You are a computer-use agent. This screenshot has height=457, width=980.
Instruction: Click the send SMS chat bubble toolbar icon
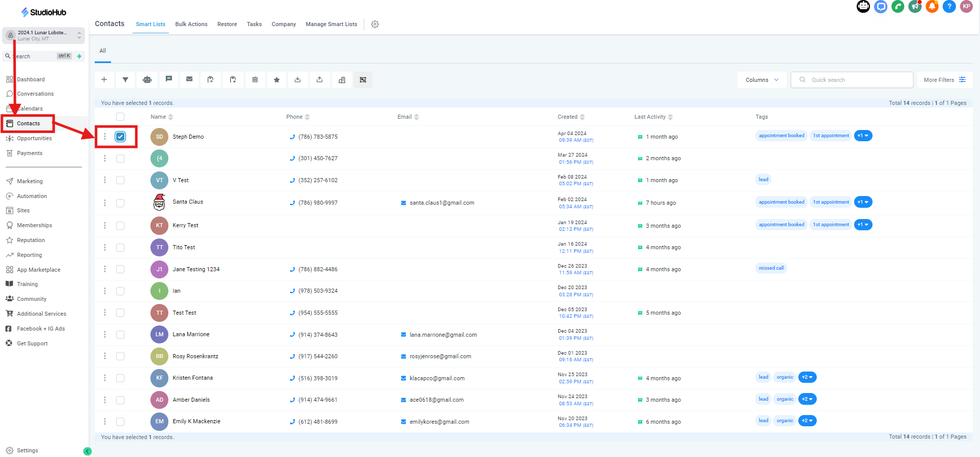(168, 79)
